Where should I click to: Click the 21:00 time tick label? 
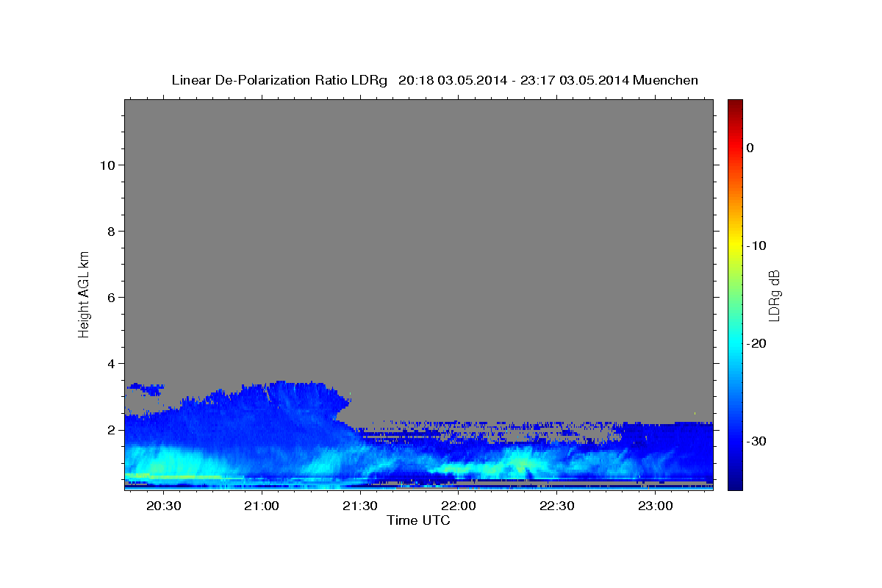coord(262,506)
